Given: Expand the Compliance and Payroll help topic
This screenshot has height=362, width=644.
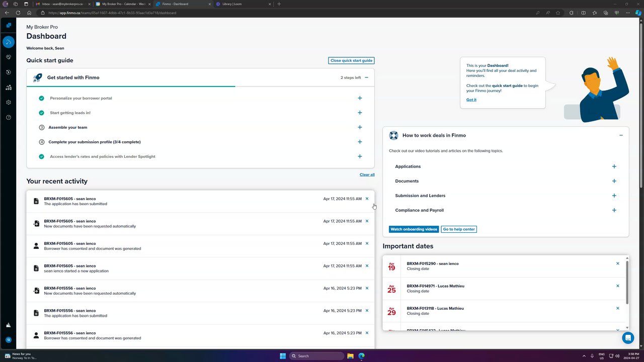Looking at the screenshot, I should pyautogui.click(x=614, y=210).
